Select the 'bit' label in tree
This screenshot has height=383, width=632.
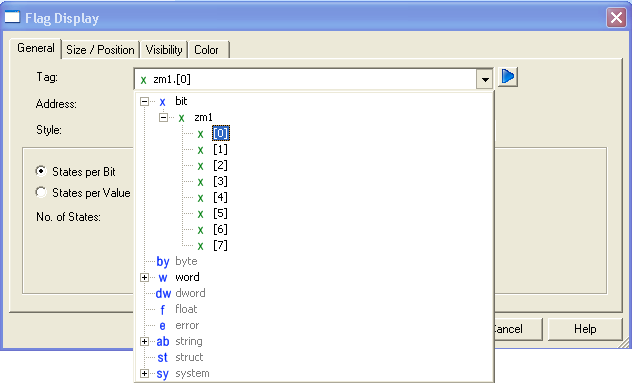181,101
